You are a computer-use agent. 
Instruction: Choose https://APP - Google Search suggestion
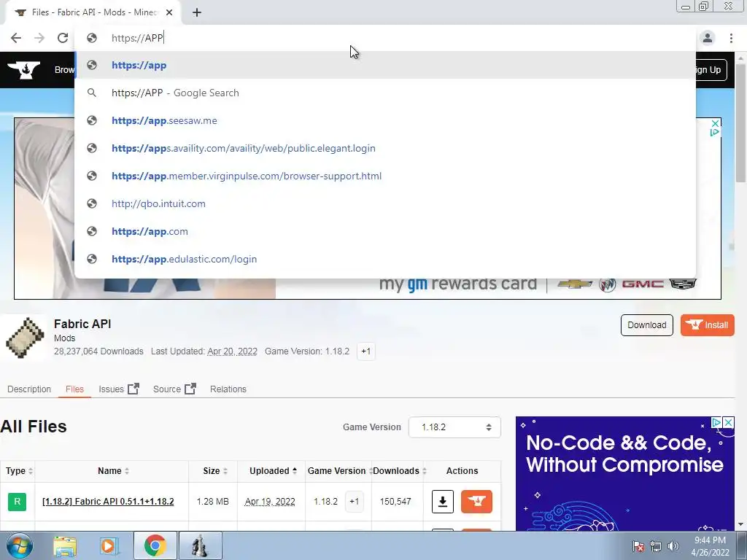point(385,93)
